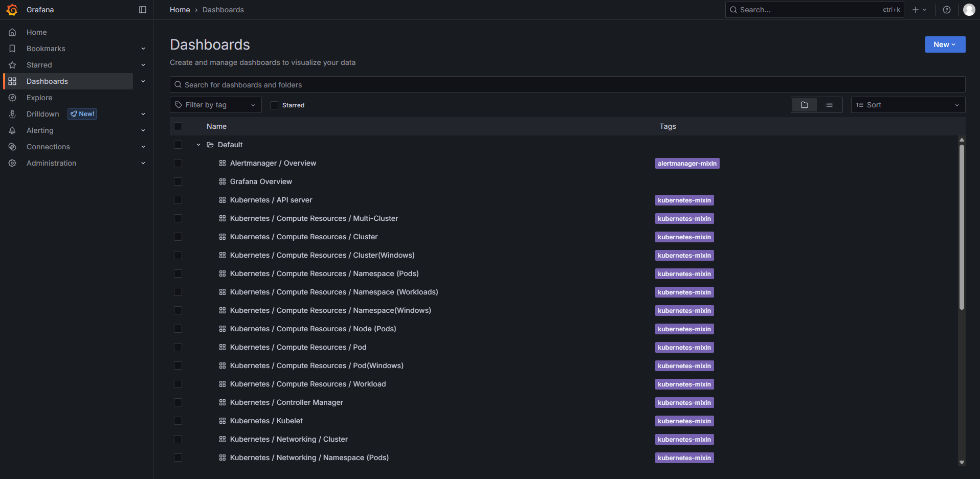Click dashboard icon beside Alertmanager / Overview
The height and width of the screenshot is (479, 980).
[222, 163]
